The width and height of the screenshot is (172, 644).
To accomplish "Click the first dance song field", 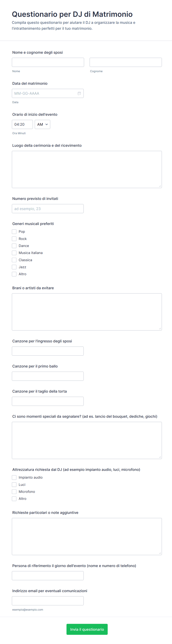I will coord(48,376).
